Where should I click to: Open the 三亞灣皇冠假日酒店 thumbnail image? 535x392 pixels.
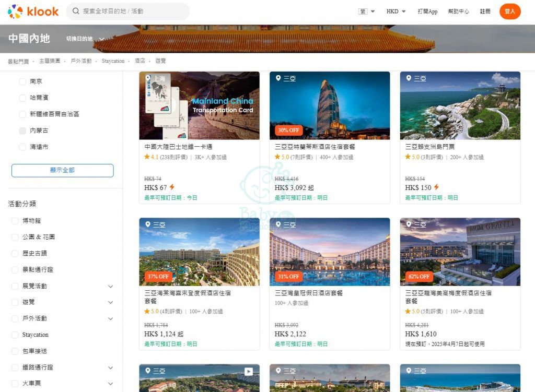tap(330, 252)
